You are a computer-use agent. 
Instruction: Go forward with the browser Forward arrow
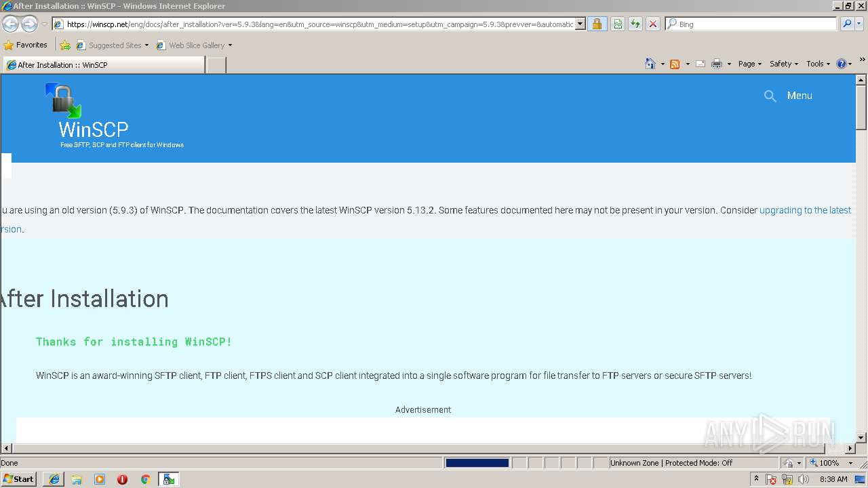(x=29, y=24)
